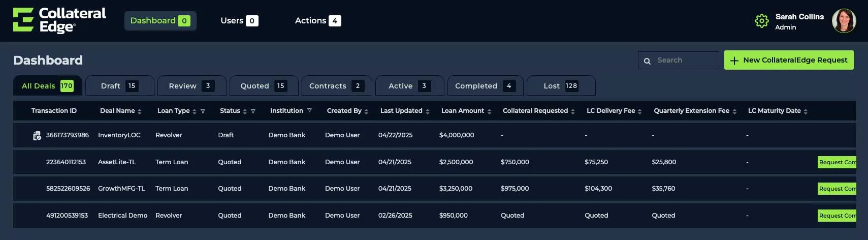This screenshot has height=240, width=868.
Task: Sort by Loan Type column arrows
Action: [x=195, y=111]
